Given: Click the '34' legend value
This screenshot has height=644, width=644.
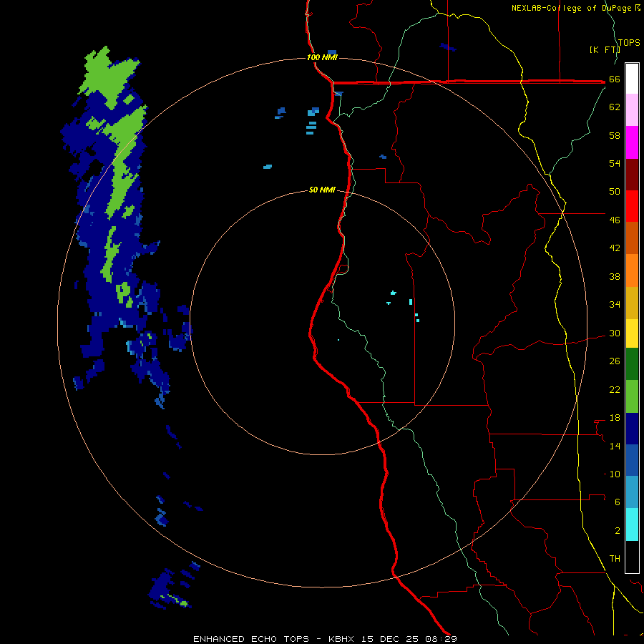Looking at the screenshot, I should click(x=615, y=305).
